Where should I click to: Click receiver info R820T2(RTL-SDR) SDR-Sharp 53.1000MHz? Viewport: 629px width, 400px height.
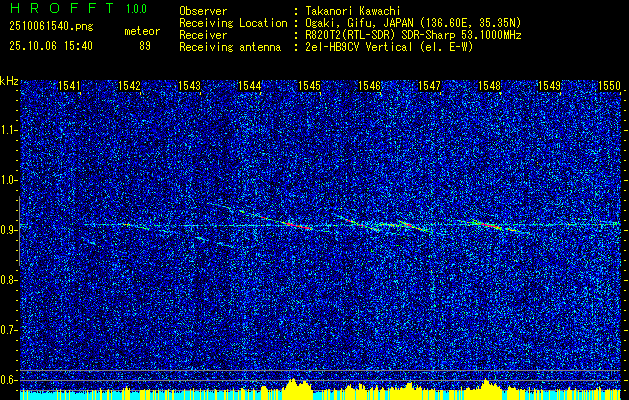coord(413,35)
